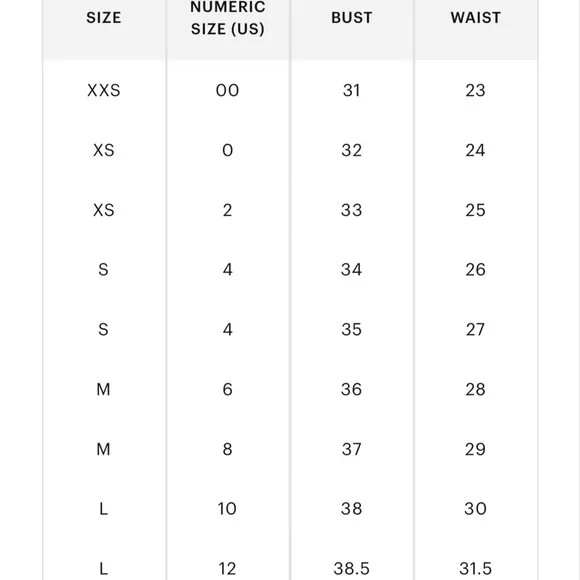
Task: Select numeric size 12 cell
Action: point(227,569)
